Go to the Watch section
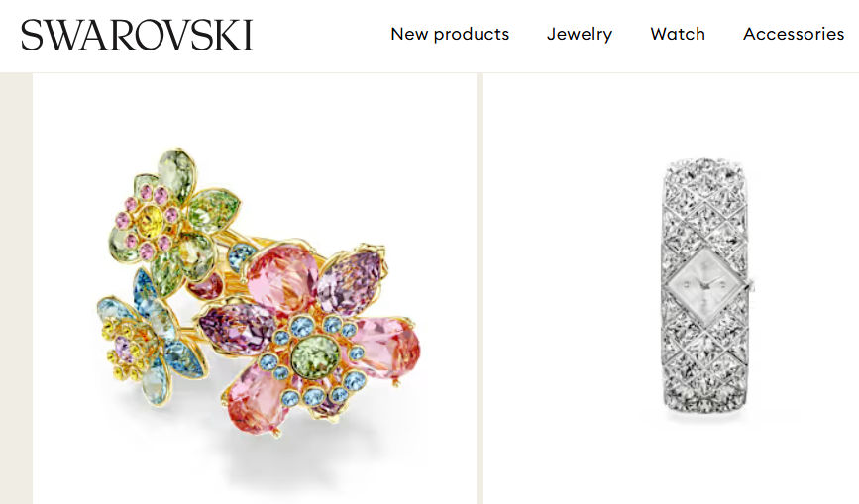 tap(678, 34)
